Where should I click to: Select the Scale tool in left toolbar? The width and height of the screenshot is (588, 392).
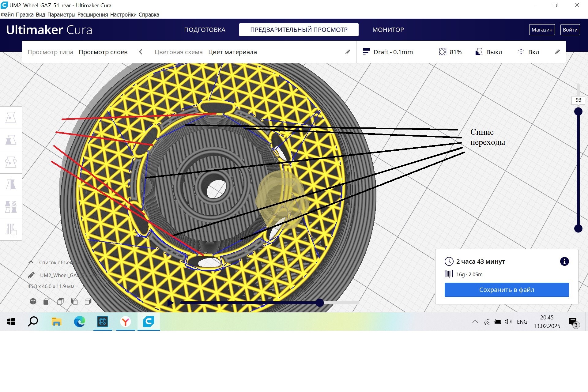pos(11,140)
